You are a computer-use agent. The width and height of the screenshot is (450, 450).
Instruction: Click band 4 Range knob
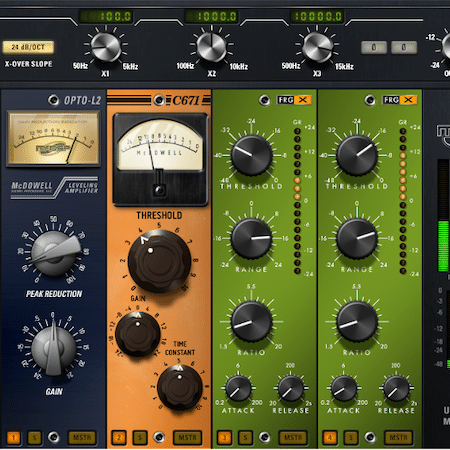(x=357, y=239)
